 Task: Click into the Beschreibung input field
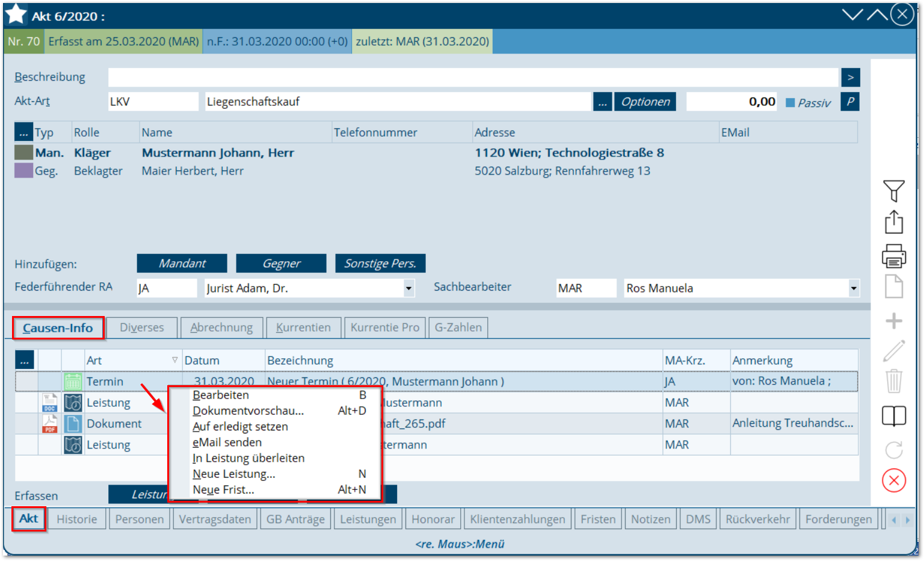(x=473, y=77)
